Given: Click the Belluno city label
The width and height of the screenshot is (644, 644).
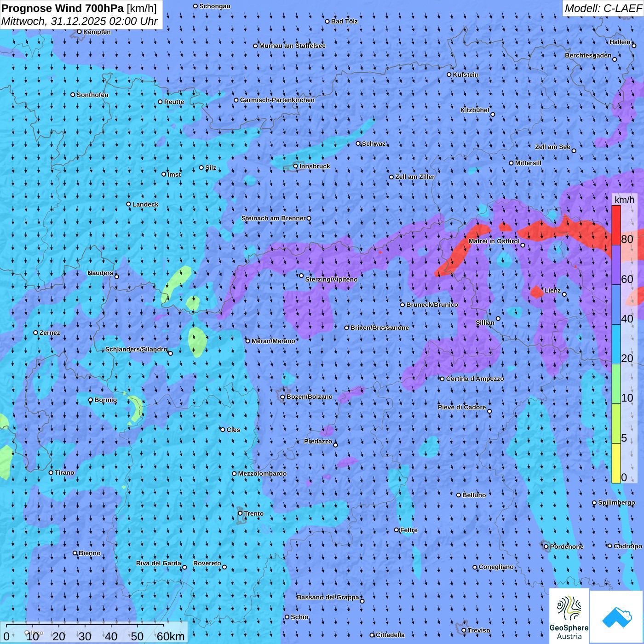Looking at the screenshot, I should click(x=474, y=495).
